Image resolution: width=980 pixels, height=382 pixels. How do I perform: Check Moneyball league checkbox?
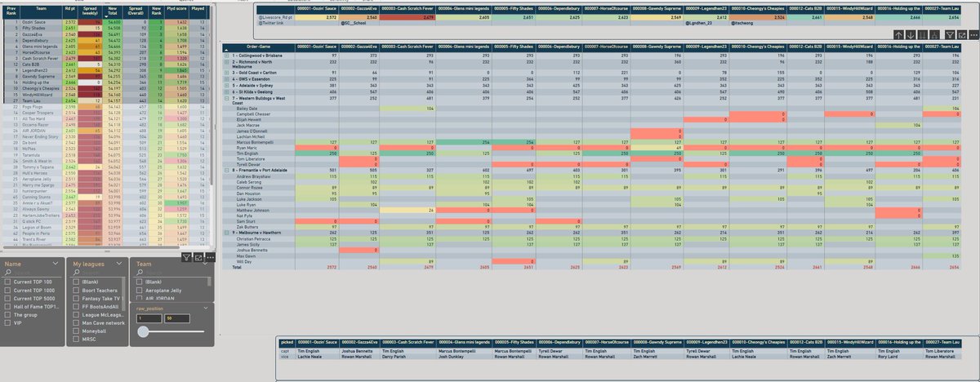76,331
